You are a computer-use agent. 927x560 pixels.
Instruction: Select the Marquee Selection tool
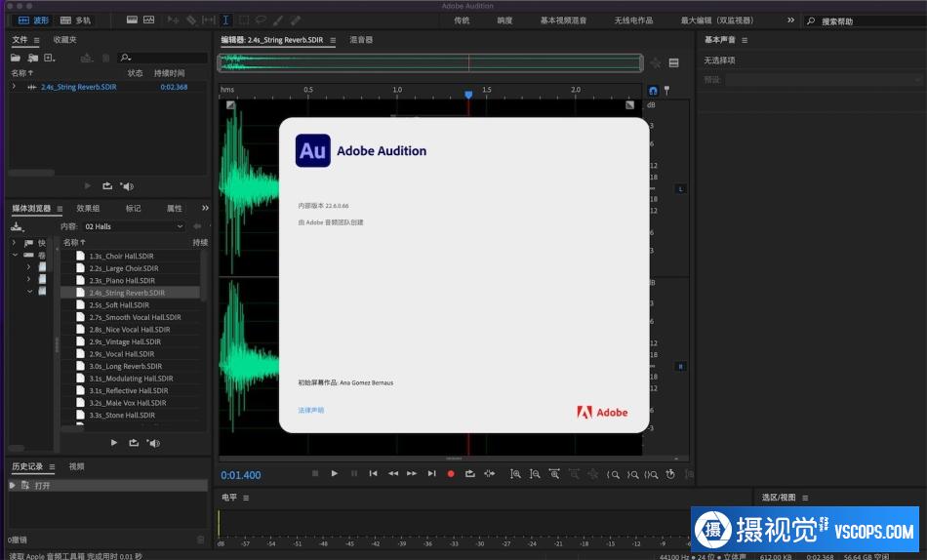[244, 20]
